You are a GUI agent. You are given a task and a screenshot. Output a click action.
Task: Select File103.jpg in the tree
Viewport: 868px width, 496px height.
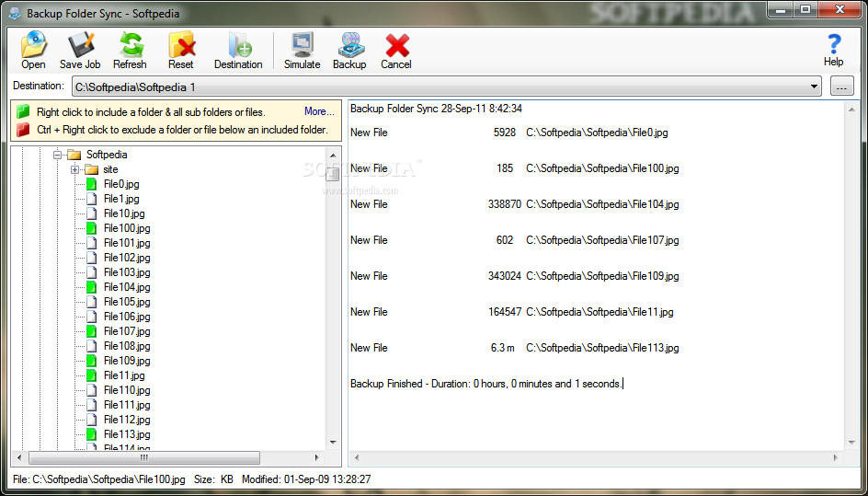click(127, 272)
